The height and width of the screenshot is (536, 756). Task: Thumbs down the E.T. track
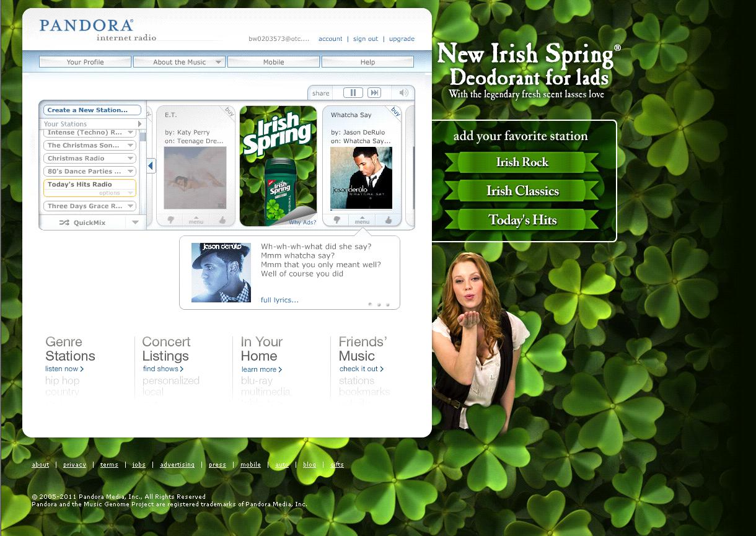[170, 220]
